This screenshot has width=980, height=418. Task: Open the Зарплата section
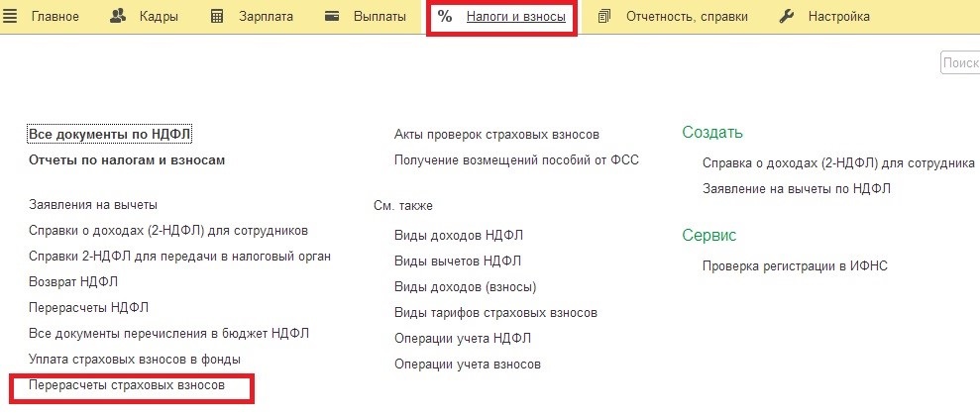tap(266, 17)
